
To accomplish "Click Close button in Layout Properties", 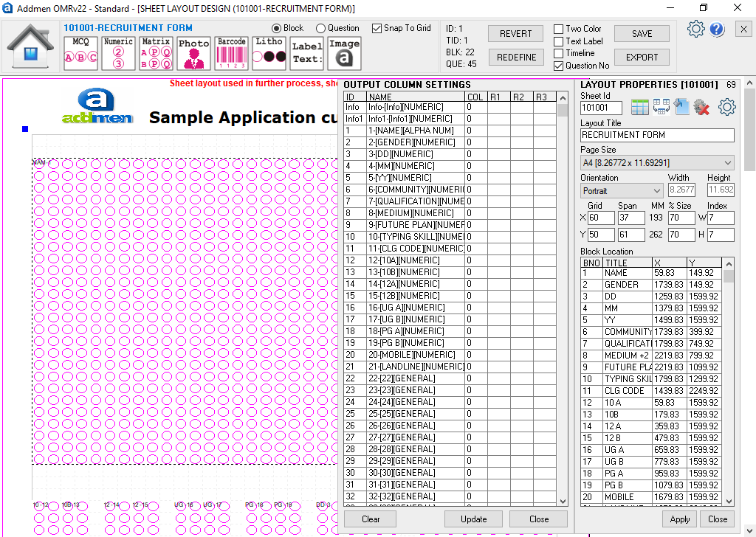I will [x=718, y=519].
